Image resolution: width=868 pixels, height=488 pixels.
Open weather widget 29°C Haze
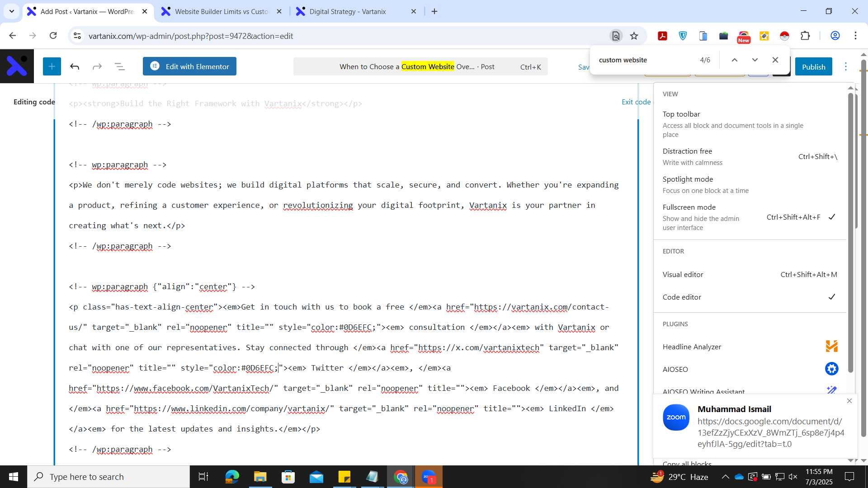coord(679,477)
